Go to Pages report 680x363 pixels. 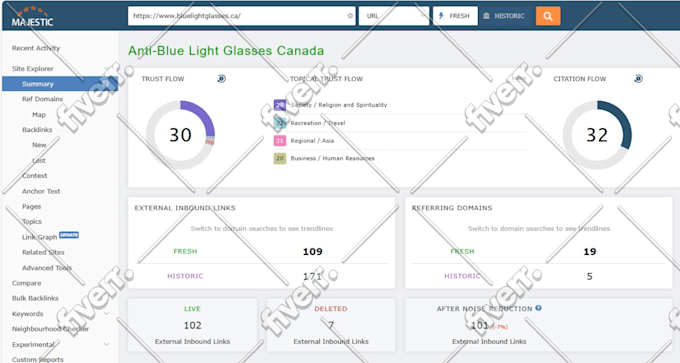pyautogui.click(x=32, y=206)
